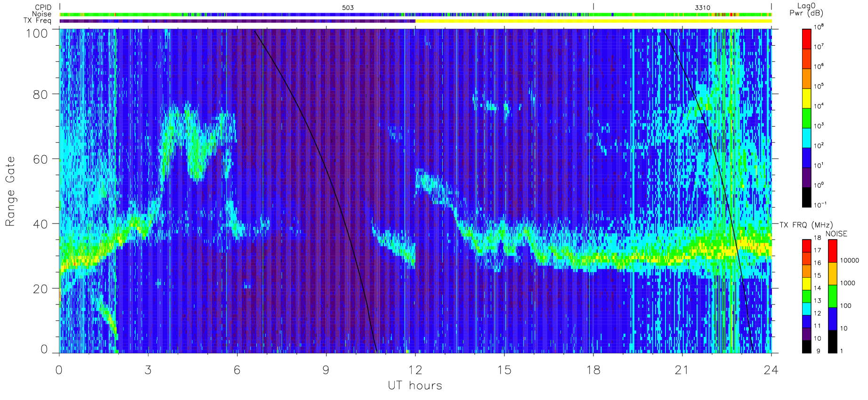Click the TX Freq row label
The width and height of the screenshot is (868, 400).
point(38,21)
